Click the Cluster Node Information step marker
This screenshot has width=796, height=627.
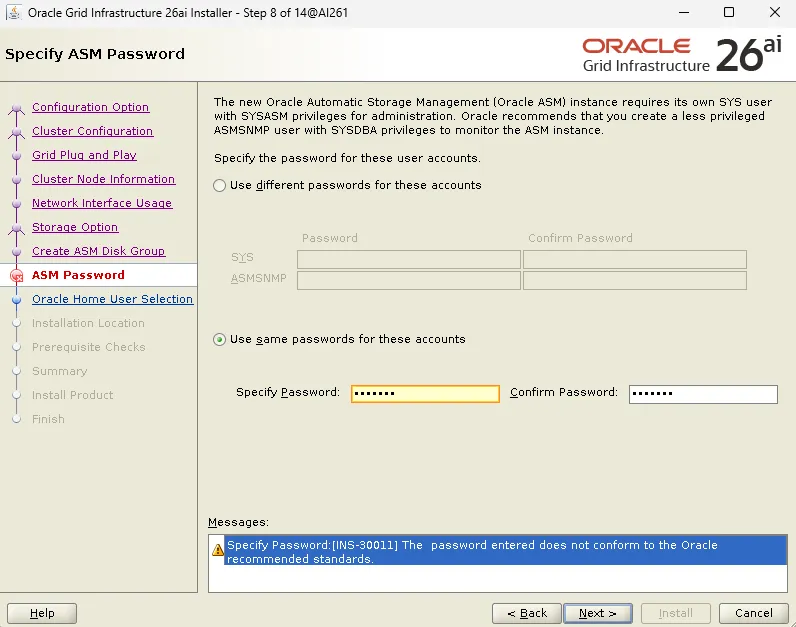[x=16, y=180]
